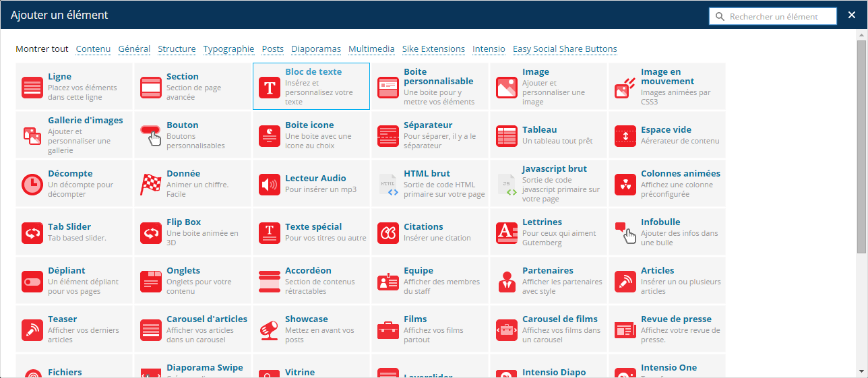Pick the Colonnes animées icon

[625, 185]
